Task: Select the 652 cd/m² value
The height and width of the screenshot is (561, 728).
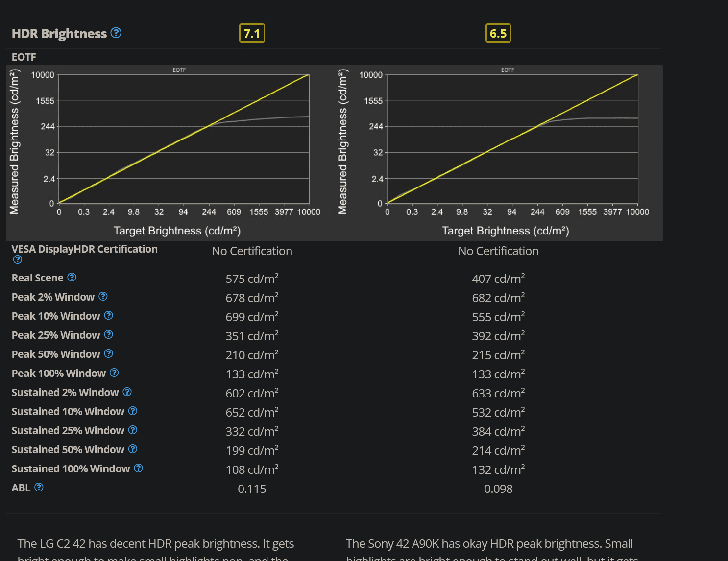Action: coord(252,412)
